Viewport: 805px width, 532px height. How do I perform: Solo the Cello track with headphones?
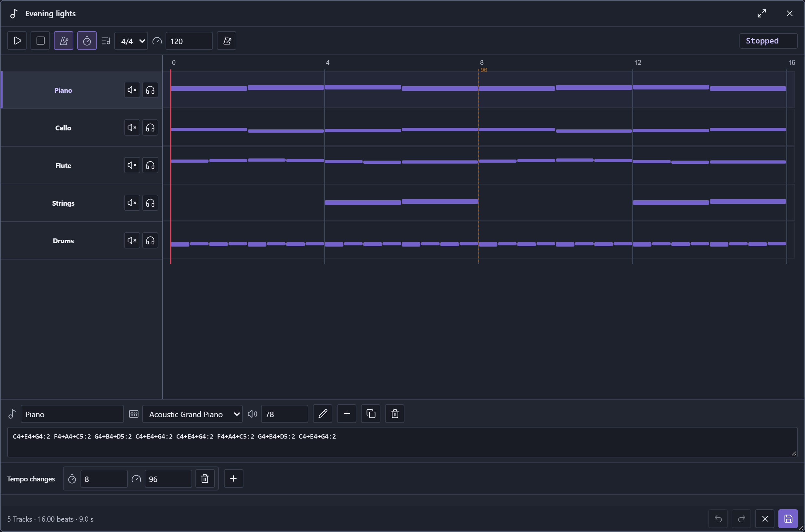point(150,127)
